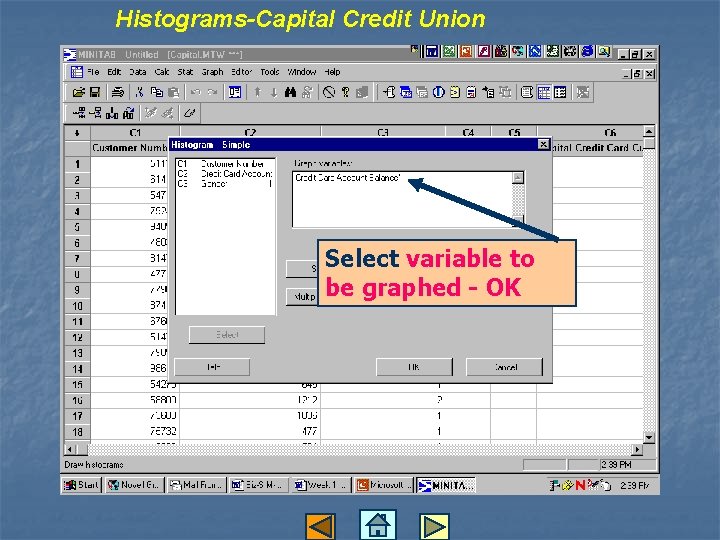Open the Tools menu
This screenshot has width=720, height=540.
point(270,72)
